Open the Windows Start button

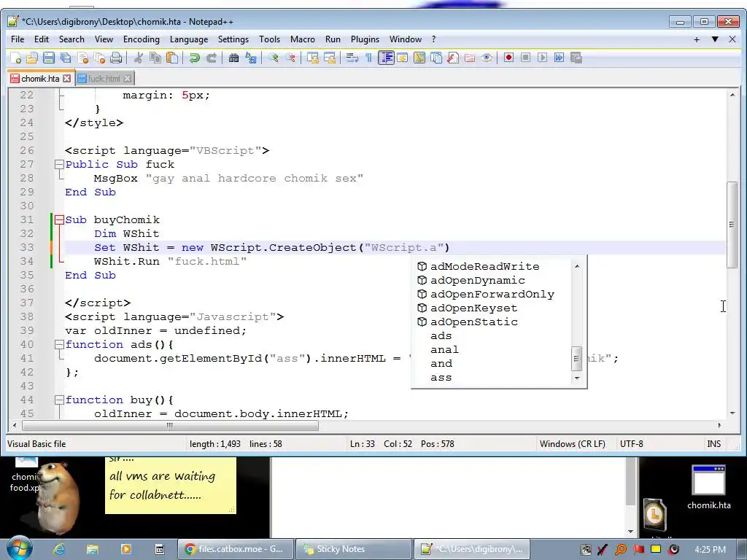tap(18, 548)
